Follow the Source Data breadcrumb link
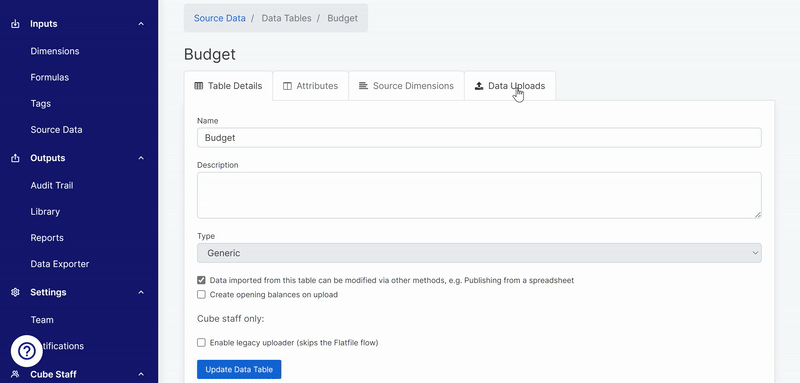Screen dimensions: 800x383 pyautogui.click(x=219, y=18)
